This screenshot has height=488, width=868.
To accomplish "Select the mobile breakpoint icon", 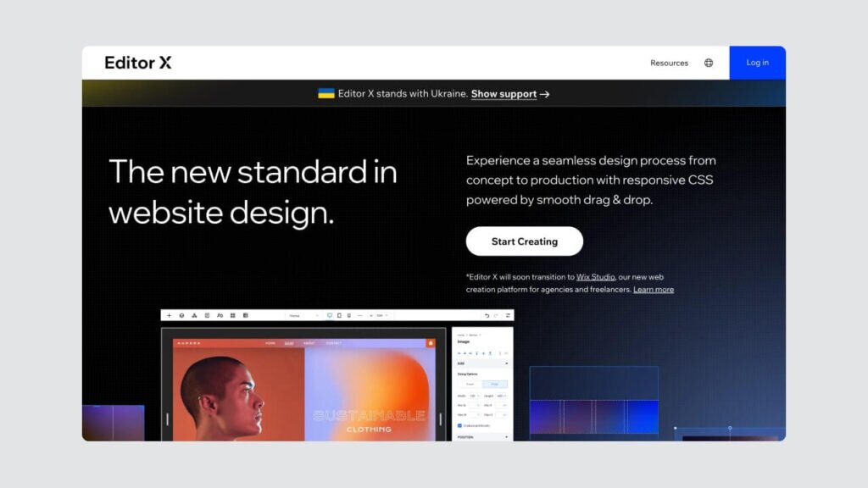I will [348, 315].
